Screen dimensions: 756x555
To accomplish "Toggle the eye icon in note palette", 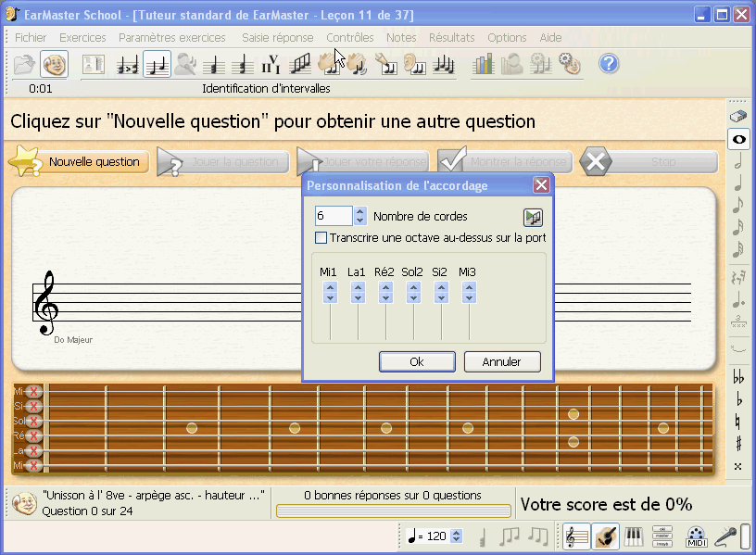I will tap(738, 139).
